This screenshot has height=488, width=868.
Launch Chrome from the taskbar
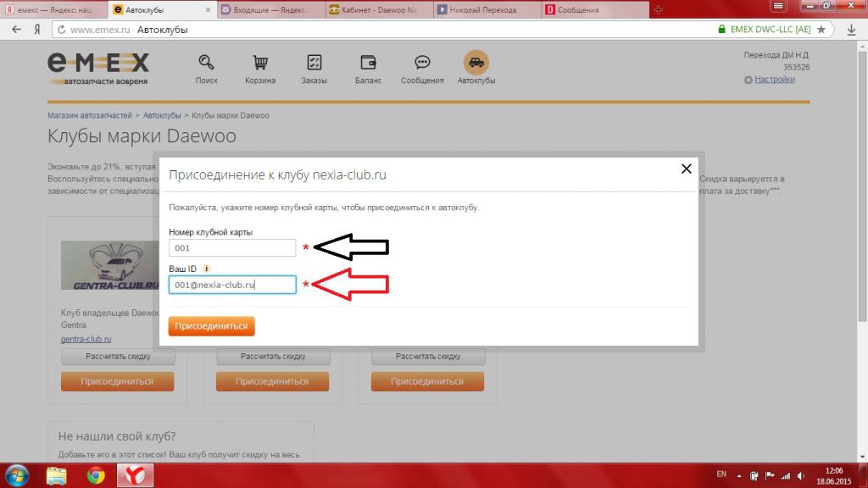click(x=96, y=475)
